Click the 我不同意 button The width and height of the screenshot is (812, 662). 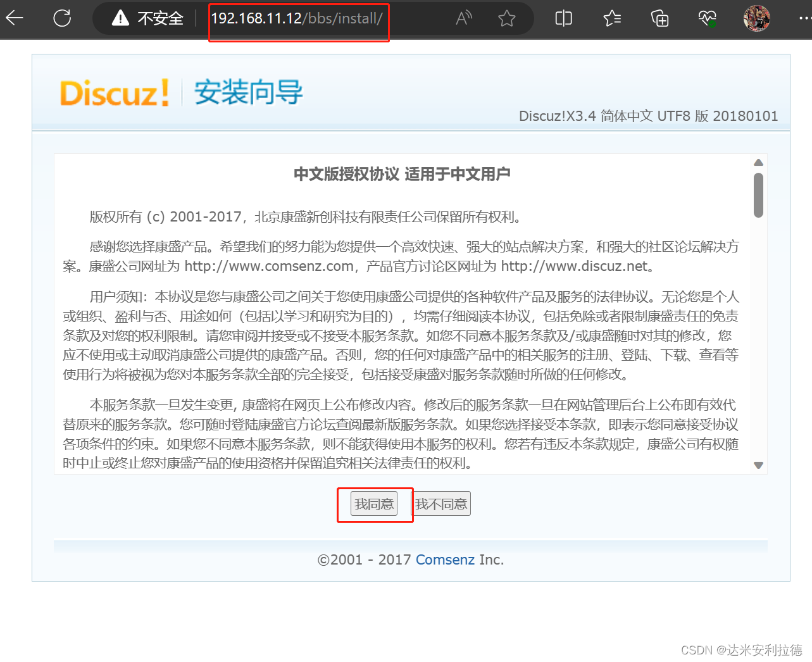[x=442, y=504]
